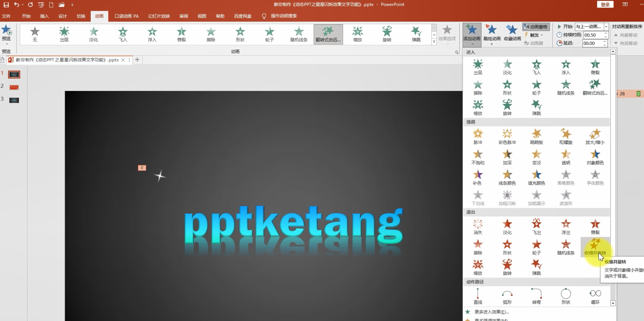Choose 跷跷板 emphasis effect

pyautogui.click(x=536, y=137)
